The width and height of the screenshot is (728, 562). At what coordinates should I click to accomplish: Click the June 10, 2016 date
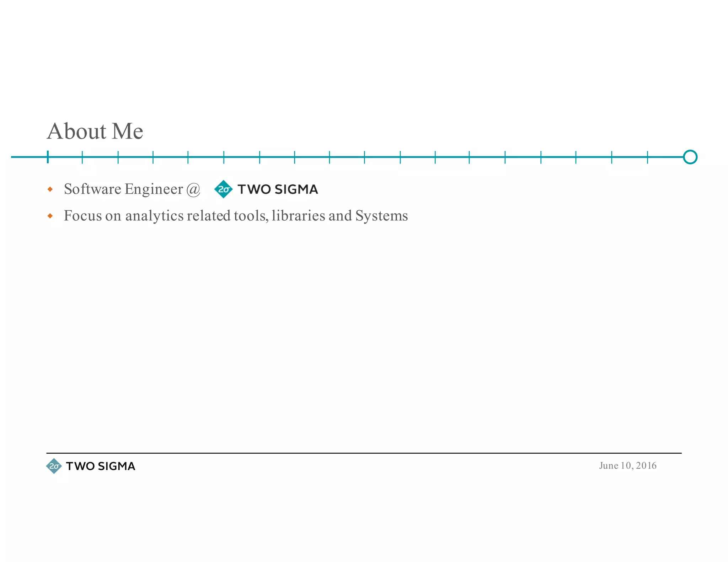tap(627, 466)
